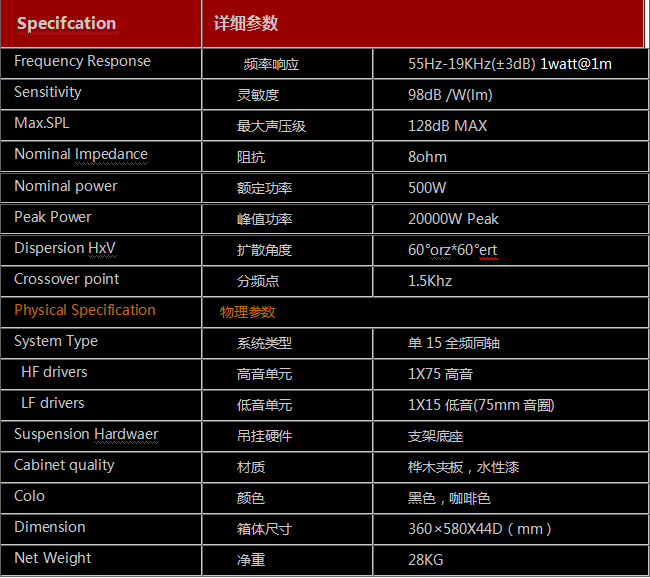Select the "98dB /W(lm)" sensitivity value
This screenshot has height=578, width=650.
tap(450, 95)
